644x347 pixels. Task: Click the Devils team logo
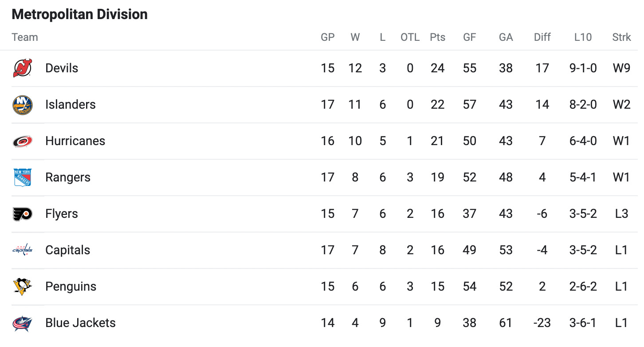click(x=22, y=68)
